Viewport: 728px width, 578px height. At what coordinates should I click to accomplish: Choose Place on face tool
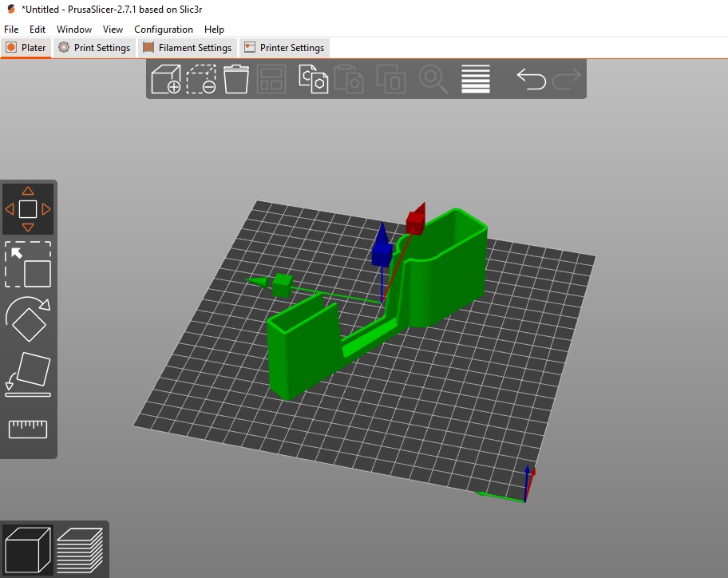pyautogui.click(x=28, y=374)
